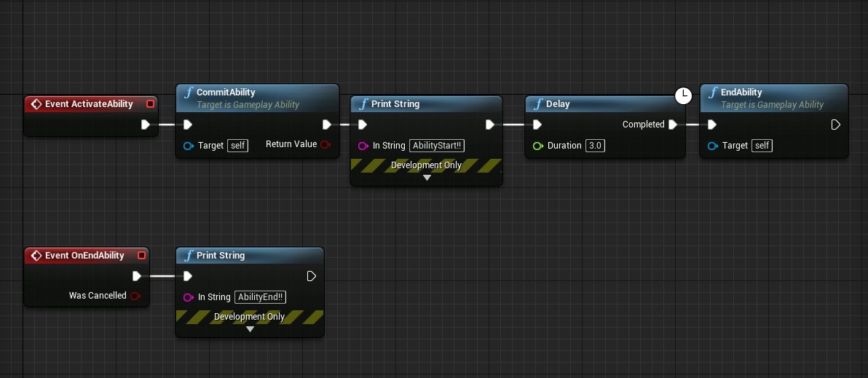Select the Event ActivateAbility node title
The width and height of the screenshot is (868, 378).
pos(89,104)
